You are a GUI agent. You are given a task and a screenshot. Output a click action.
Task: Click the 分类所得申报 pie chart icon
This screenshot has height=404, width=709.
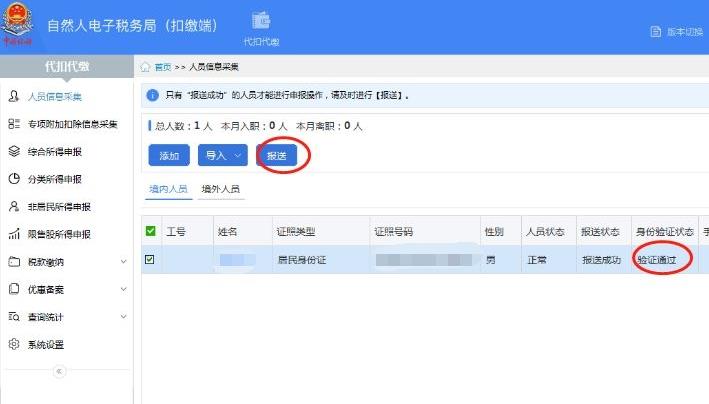tap(14, 179)
